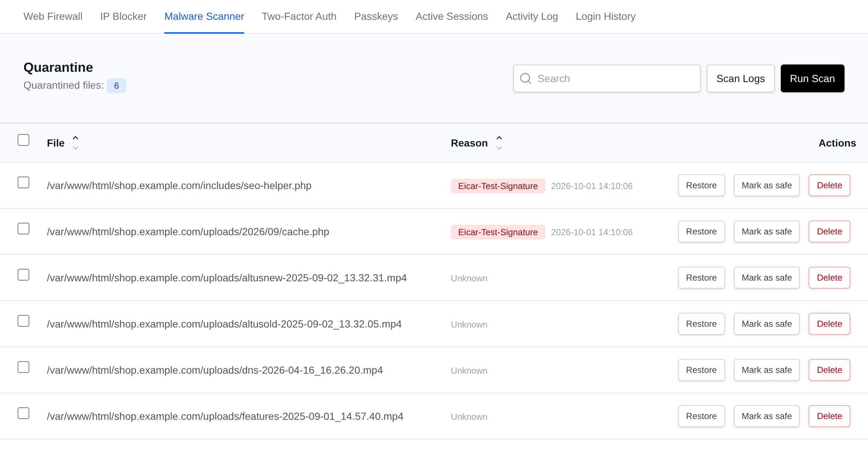Delete altusold mp4 file

pos(829,324)
